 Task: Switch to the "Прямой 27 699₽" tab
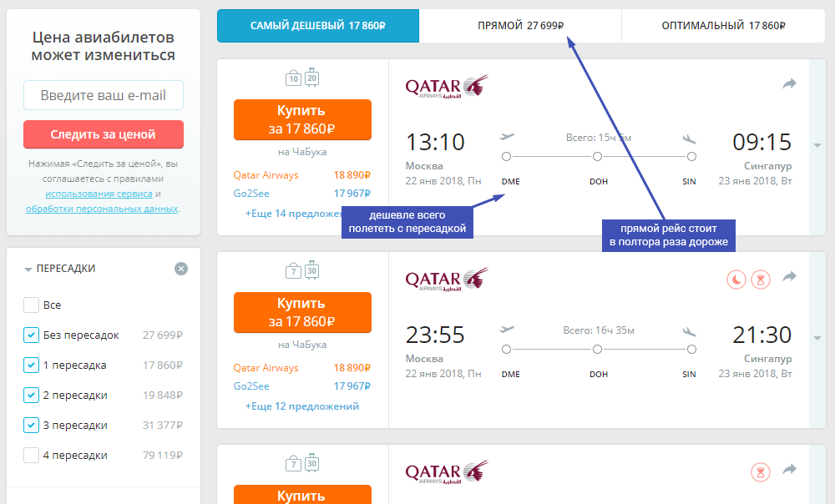tap(520, 26)
